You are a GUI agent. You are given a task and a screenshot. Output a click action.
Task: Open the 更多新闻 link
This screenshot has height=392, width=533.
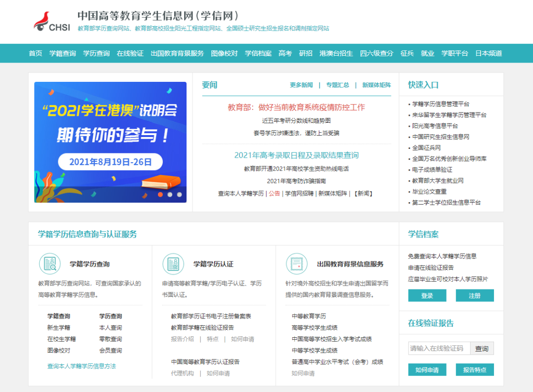point(301,85)
